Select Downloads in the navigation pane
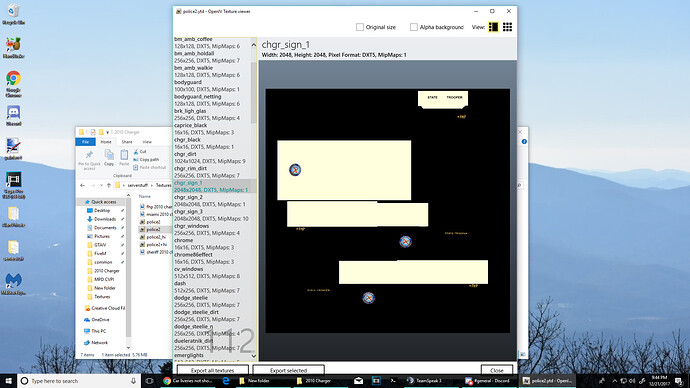This screenshot has width=690, height=388. (x=105, y=219)
